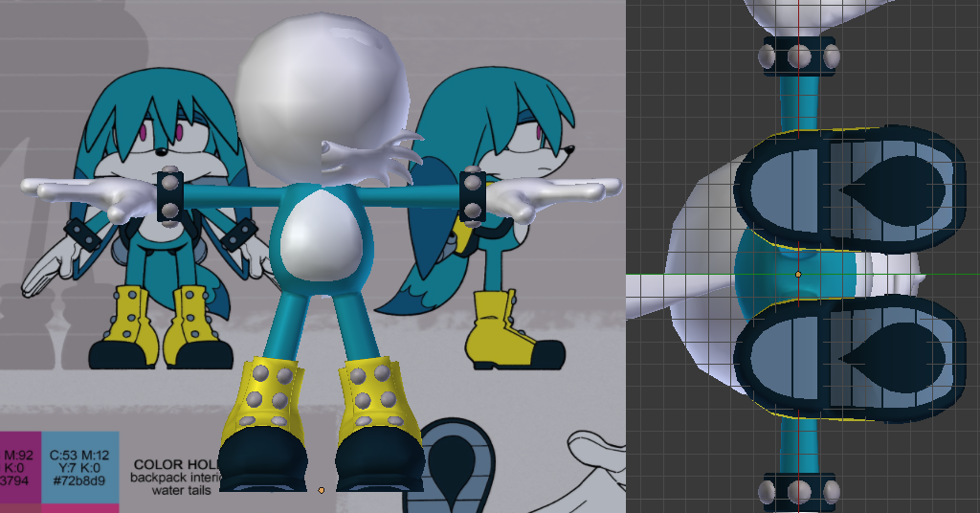Click the "COLOR HOL" heading text
980x513 pixels.
coord(177,465)
